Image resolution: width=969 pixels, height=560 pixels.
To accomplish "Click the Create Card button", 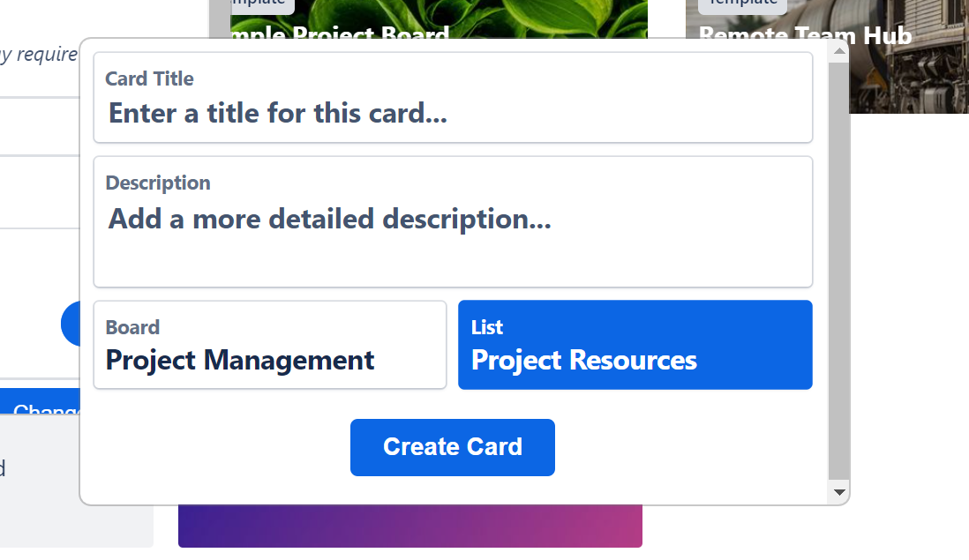I will [x=452, y=447].
